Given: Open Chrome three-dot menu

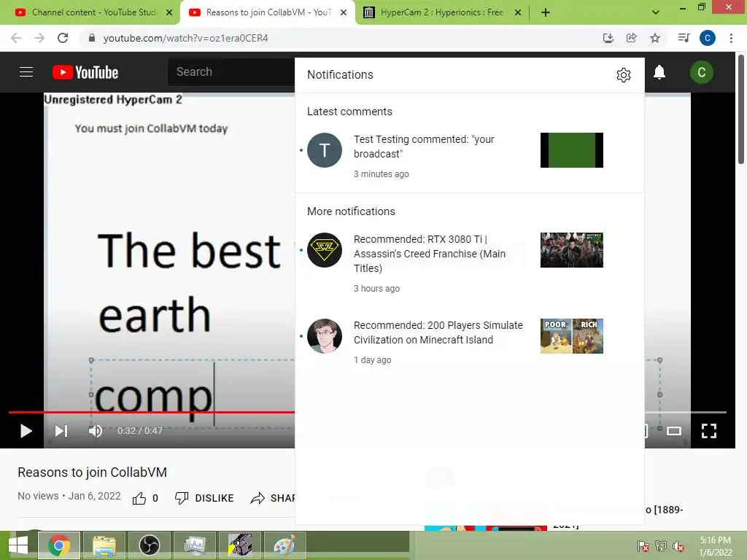Looking at the screenshot, I should [x=731, y=38].
